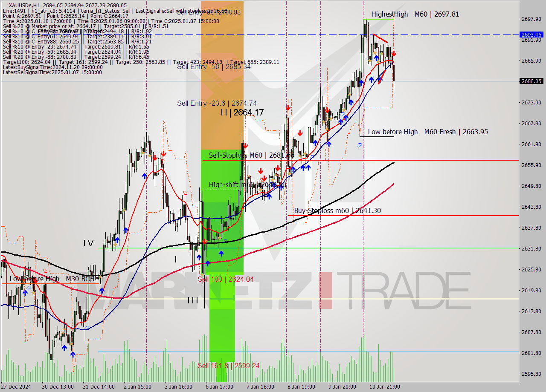Click the 2661.90 price axis value
This screenshot has height=392, width=546.
(x=531, y=144)
